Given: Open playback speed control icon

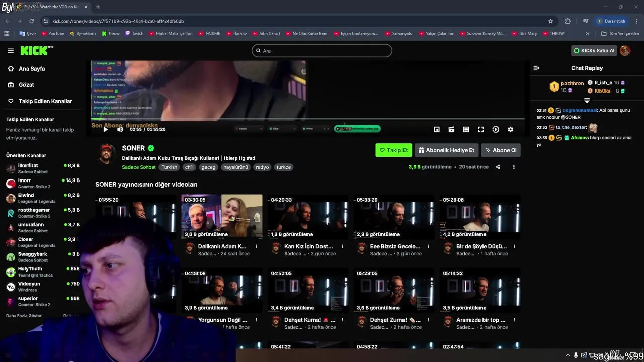Looking at the screenshot, I should (496, 129).
